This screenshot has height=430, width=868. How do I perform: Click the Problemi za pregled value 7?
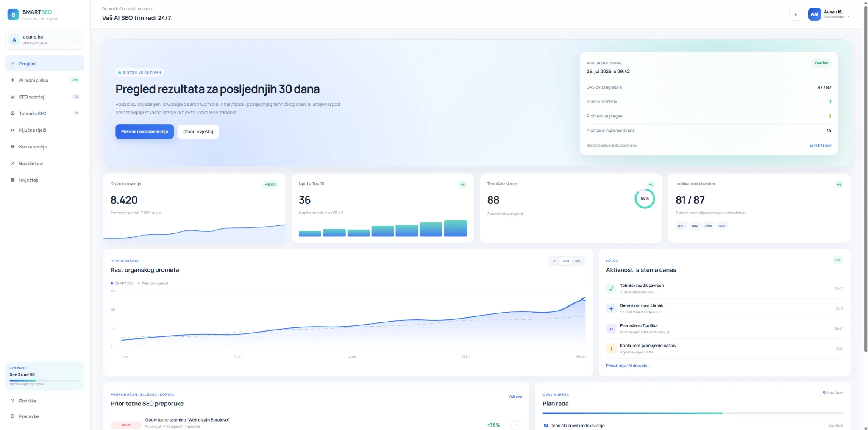(830, 116)
